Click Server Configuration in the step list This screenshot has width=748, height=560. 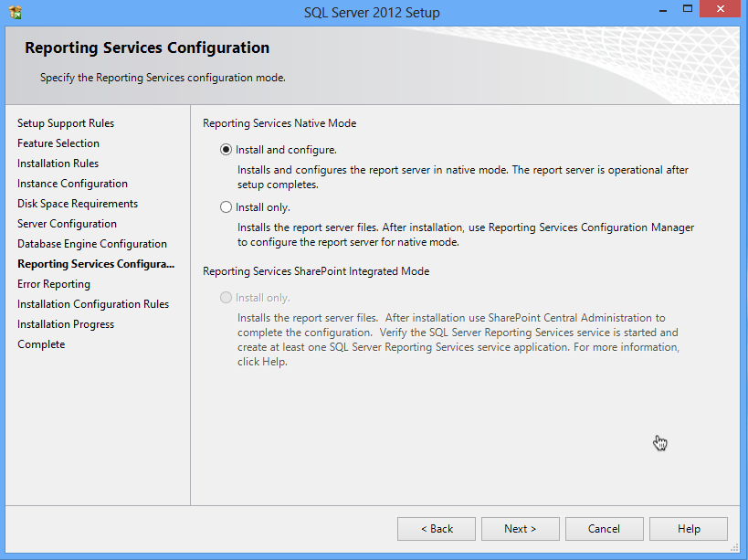(67, 224)
